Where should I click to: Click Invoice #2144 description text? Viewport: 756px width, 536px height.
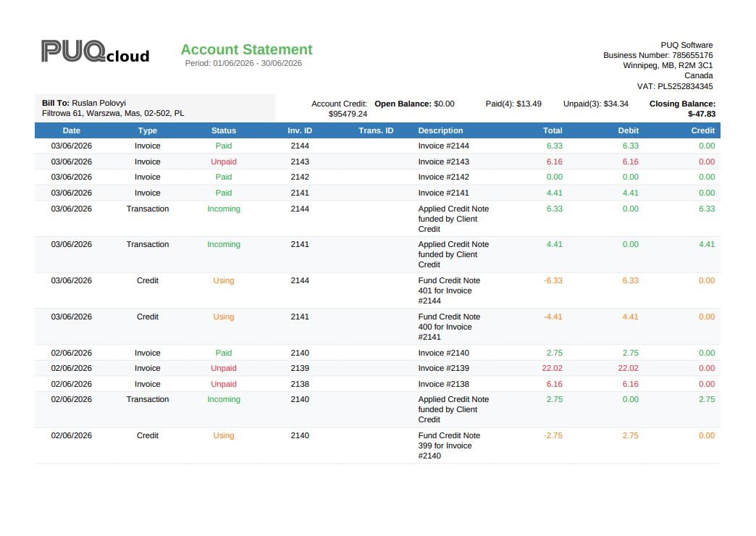point(444,146)
